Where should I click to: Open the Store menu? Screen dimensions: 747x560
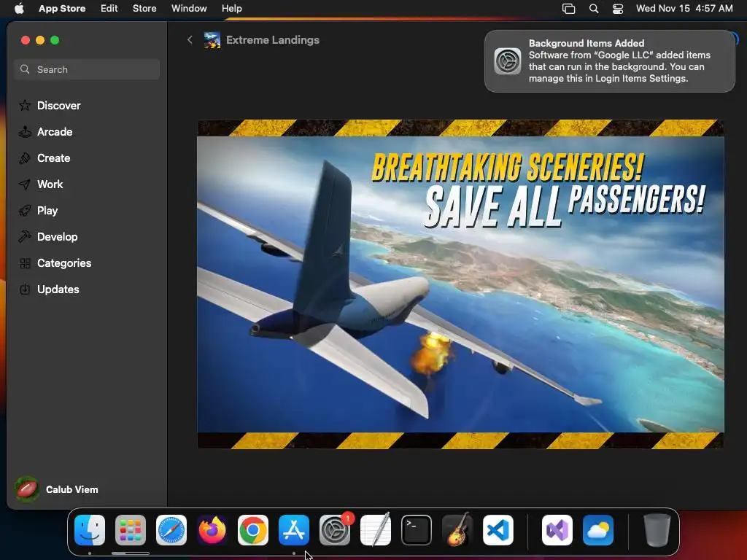[144, 9]
